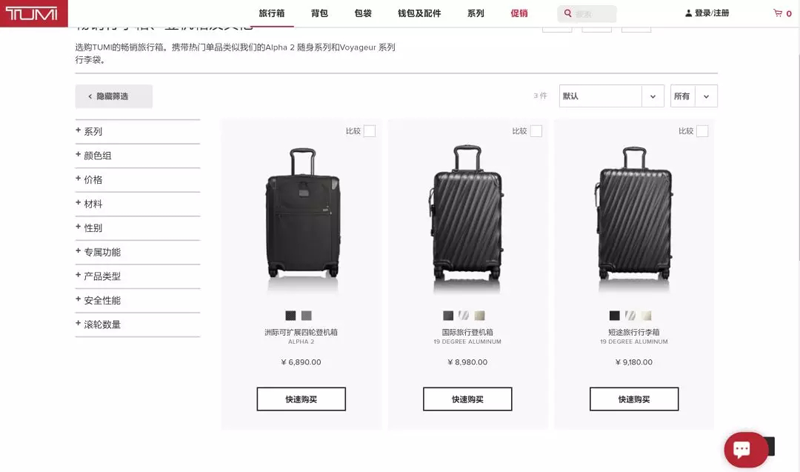Tick 比较 checkbox on 短途旅行行李箱

tap(703, 131)
